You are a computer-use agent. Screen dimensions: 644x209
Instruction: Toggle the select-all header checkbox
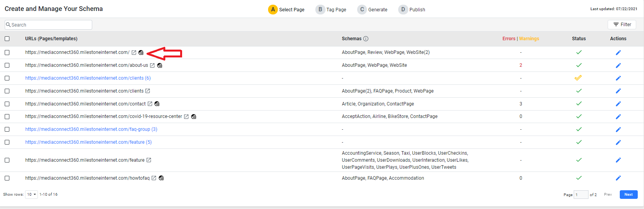point(7,39)
